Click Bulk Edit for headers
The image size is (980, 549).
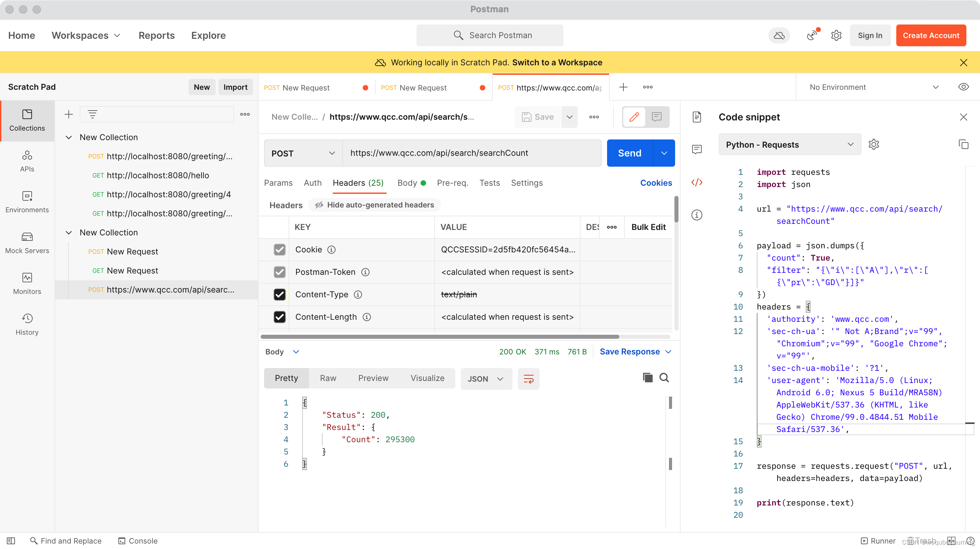(x=648, y=227)
